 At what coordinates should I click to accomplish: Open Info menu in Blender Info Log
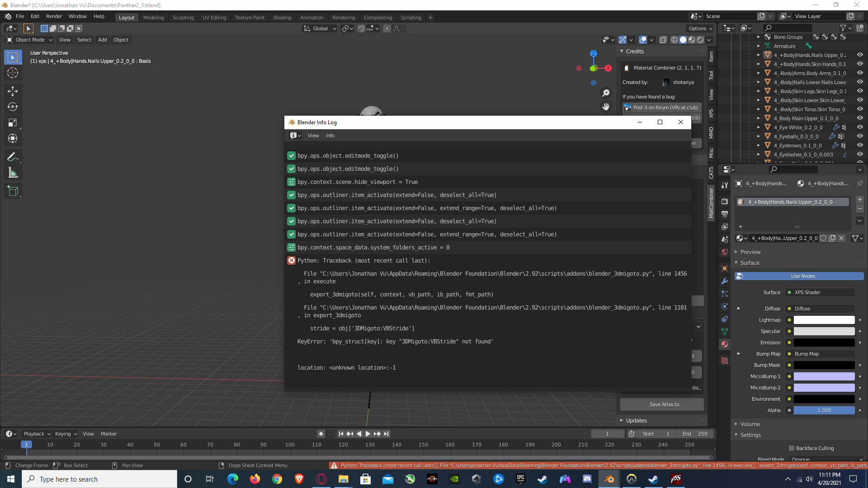pos(330,136)
